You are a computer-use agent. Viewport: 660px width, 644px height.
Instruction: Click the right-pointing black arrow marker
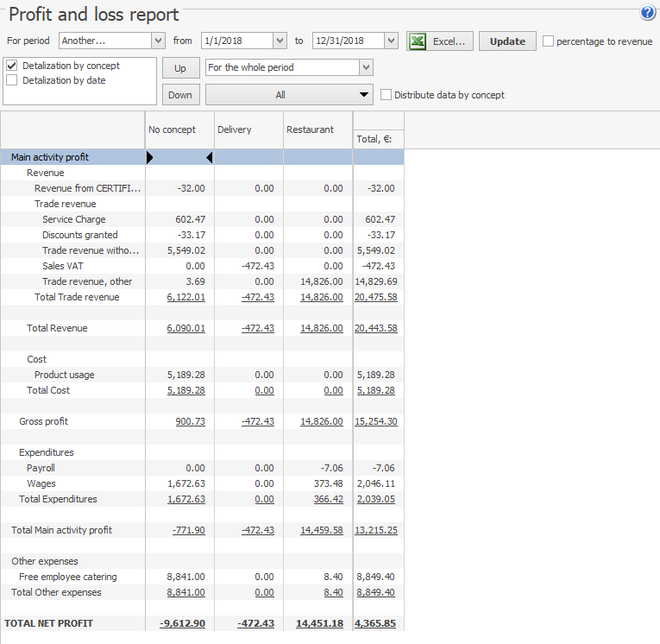150,157
